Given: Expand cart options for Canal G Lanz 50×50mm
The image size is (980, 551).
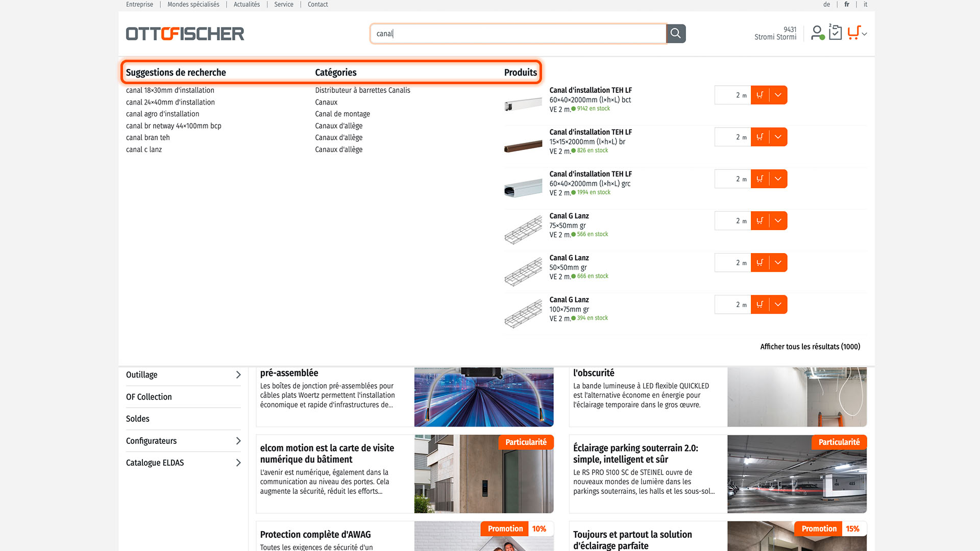Looking at the screenshot, I should 778,262.
